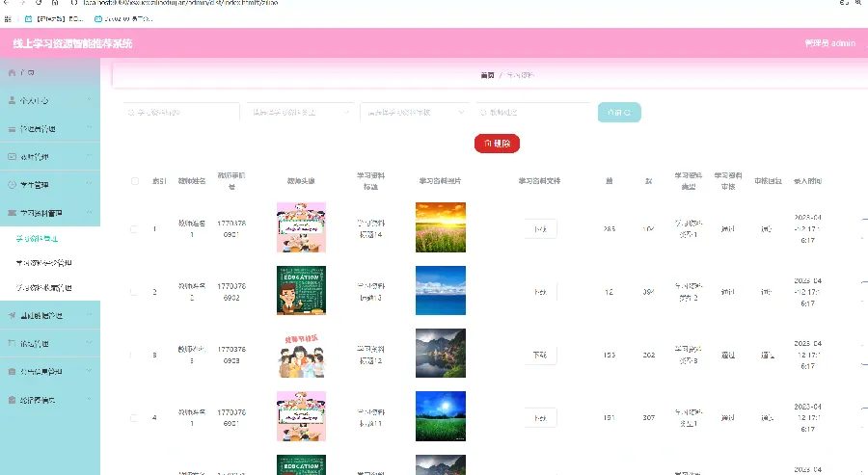Screen dimensions: 868x475
Task: Expand 公告信息管理 with its chevron
Action: (x=89, y=372)
